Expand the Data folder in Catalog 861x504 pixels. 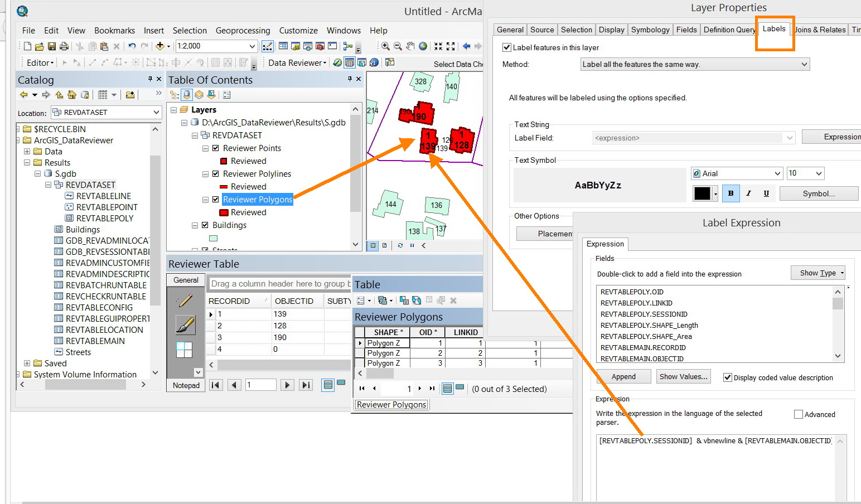(x=27, y=152)
